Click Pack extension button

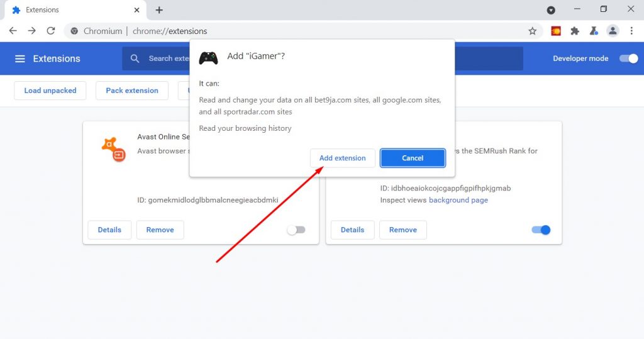pyautogui.click(x=132, y=91)
